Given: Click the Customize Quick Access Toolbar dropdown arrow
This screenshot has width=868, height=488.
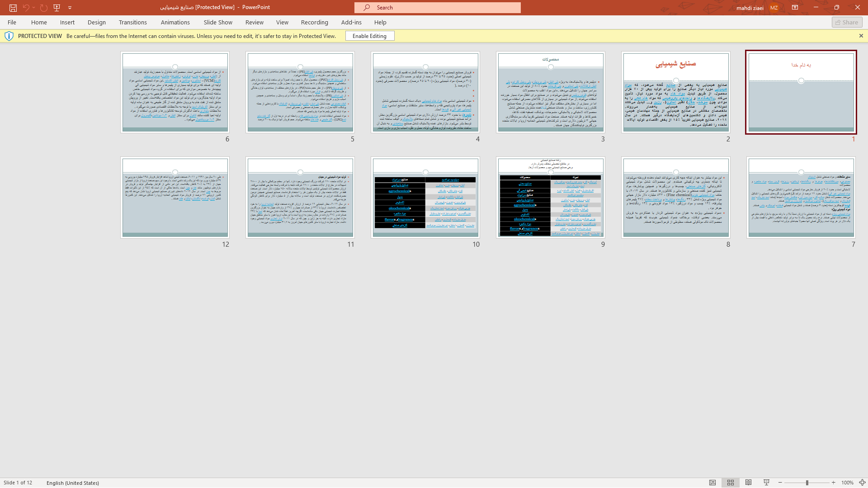Looking at the screenshot, I should (70, 7).
